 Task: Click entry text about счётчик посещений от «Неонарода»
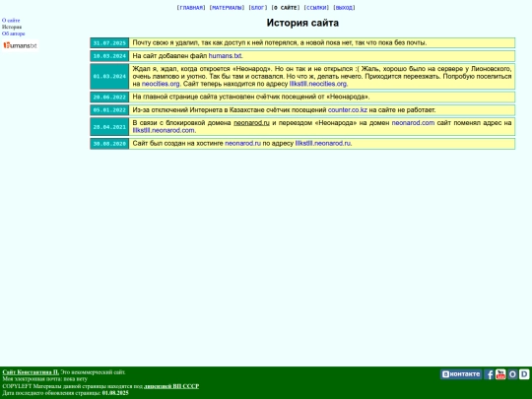(x=251, y=97)
